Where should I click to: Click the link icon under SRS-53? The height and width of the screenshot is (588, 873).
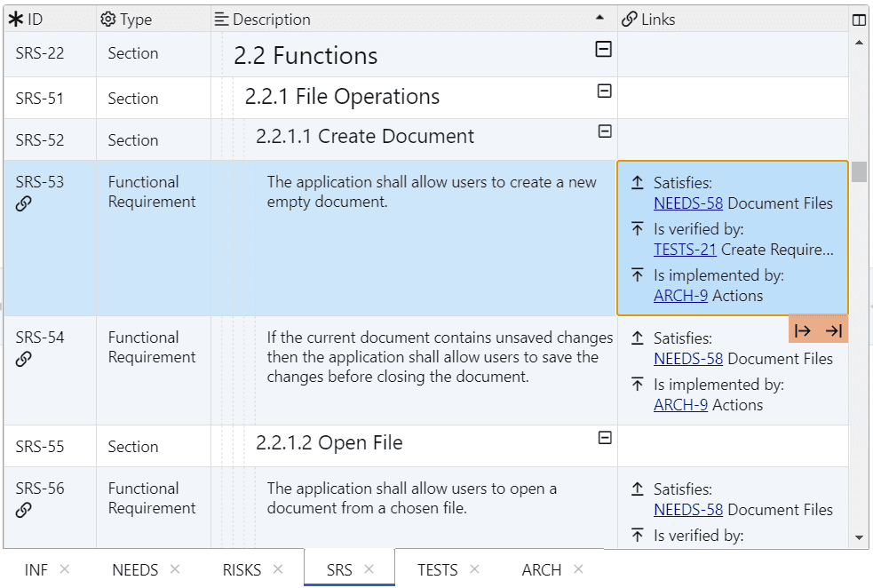[24, 204]
